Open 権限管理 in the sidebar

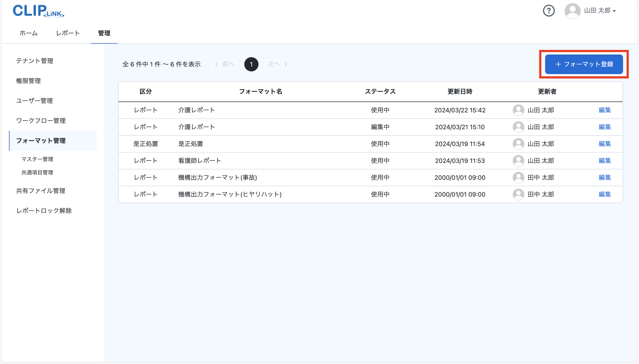[28, 81]
